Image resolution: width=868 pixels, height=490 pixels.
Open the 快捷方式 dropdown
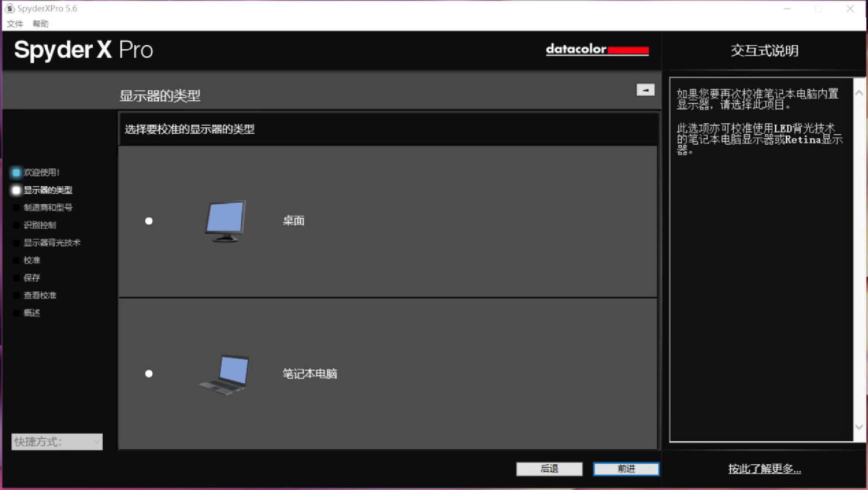[x=57, y=442]
